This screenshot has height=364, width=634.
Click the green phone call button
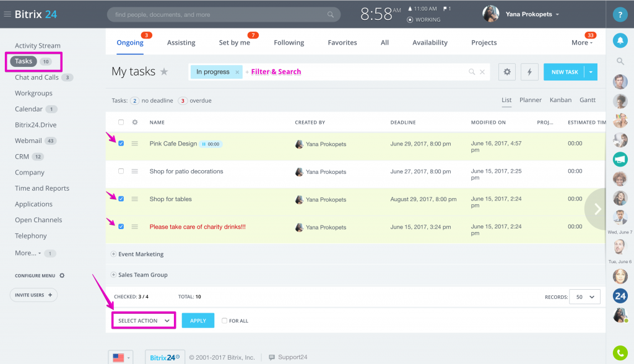click(620, 353)
